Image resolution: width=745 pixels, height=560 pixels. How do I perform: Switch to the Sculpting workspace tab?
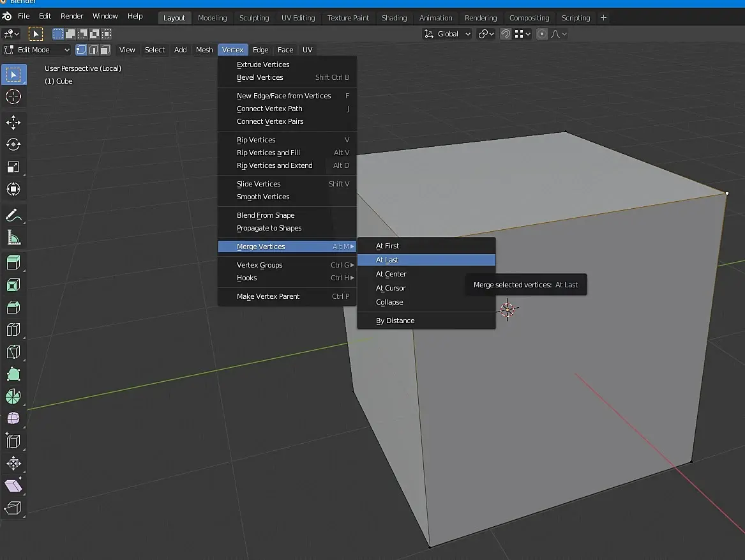pos(254,18)
